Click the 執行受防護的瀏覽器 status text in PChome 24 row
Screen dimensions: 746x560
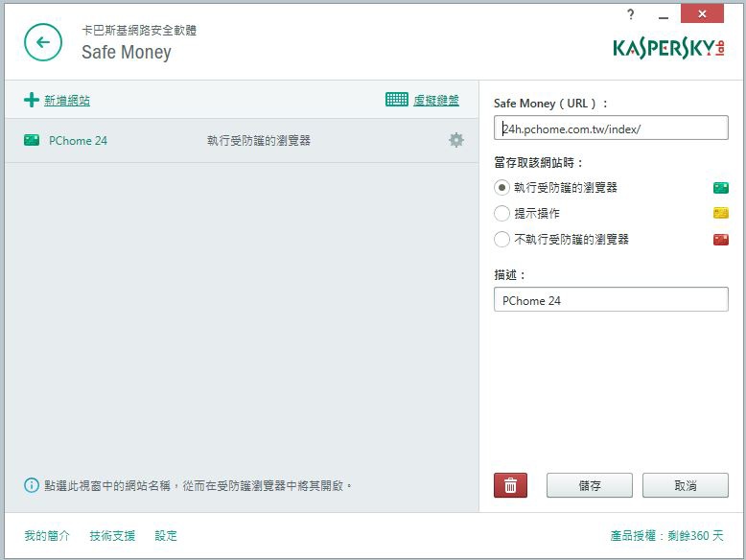tap(259, 140)
